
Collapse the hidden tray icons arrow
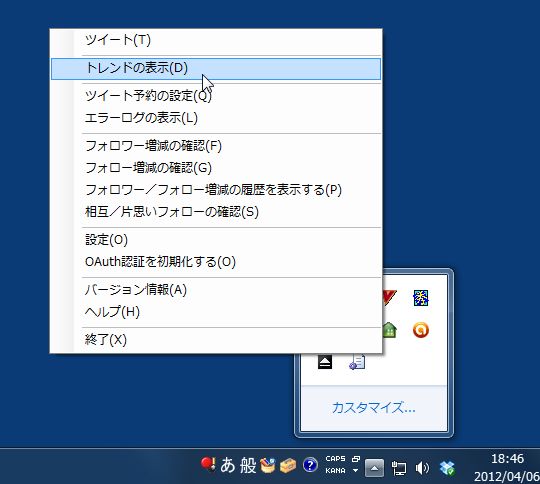[x=374, y=468]
